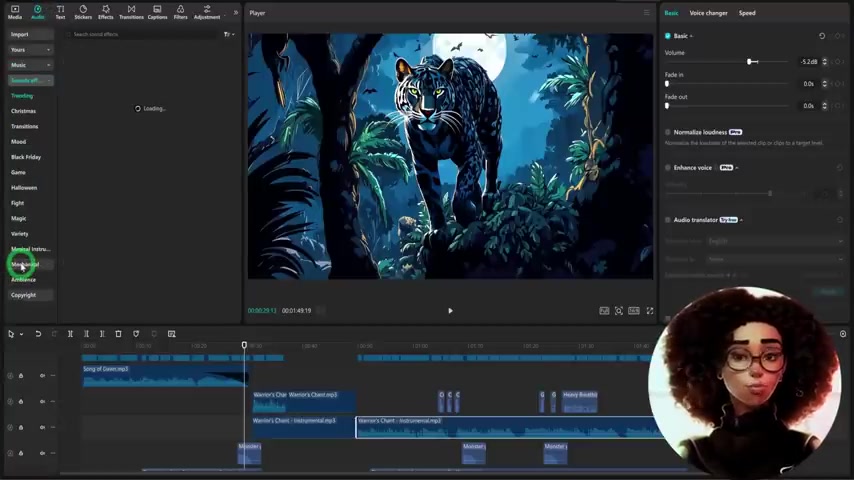Split the clip at playhead
The height and width of the screenshot is (480, 854).
click(70, 334)
